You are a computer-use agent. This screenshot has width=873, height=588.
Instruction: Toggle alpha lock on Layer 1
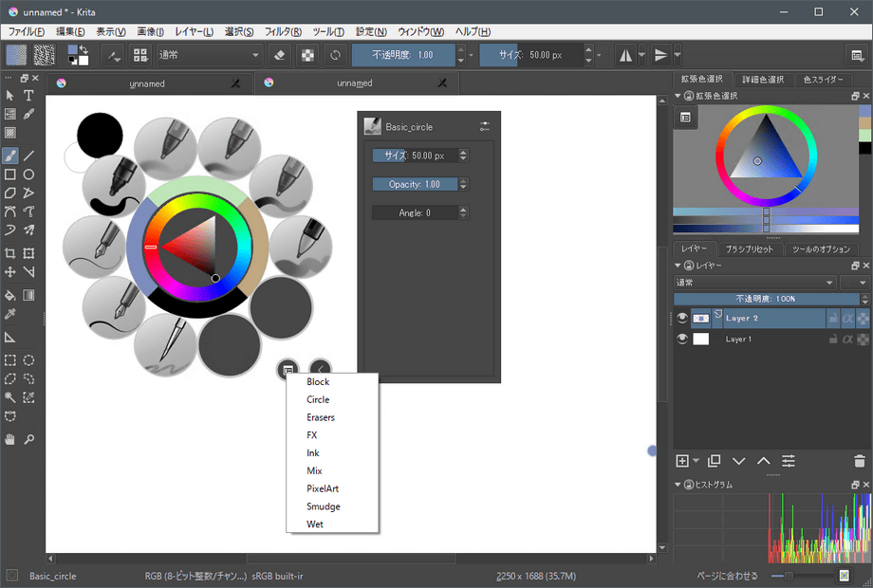pos(863,339)
